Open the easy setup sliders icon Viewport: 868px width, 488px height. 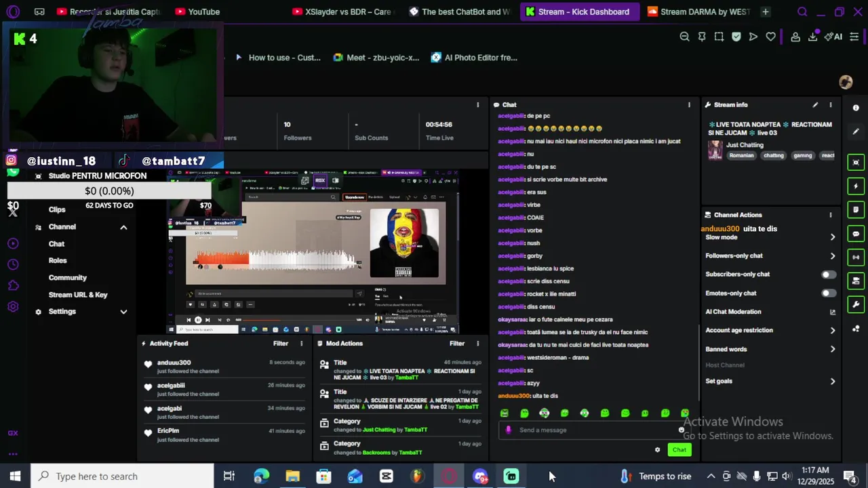click(x=854, y=37)
